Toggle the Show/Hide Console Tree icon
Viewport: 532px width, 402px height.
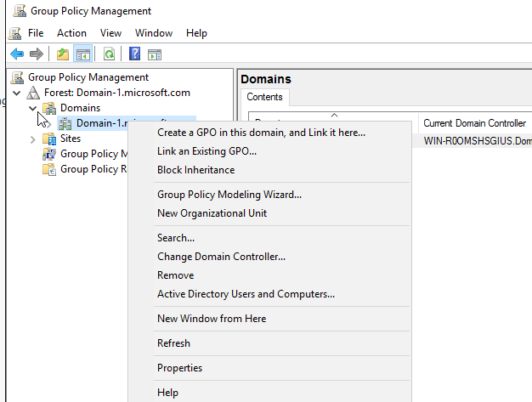[x=82, y=54]
